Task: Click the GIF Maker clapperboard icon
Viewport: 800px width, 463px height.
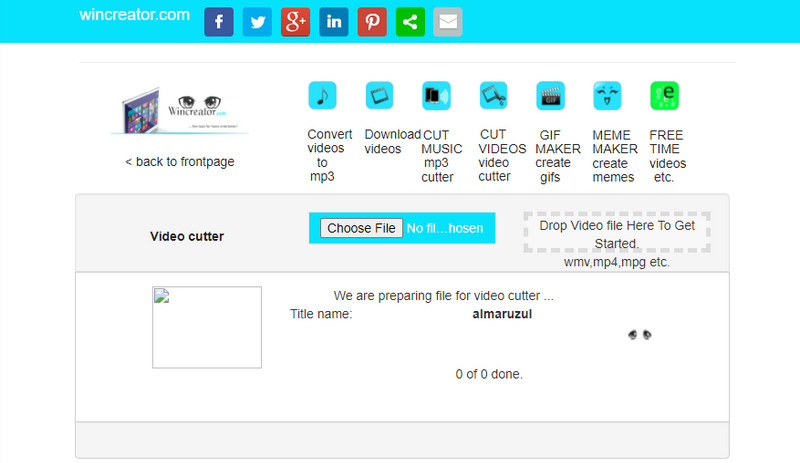Action: tap(551, 95)
